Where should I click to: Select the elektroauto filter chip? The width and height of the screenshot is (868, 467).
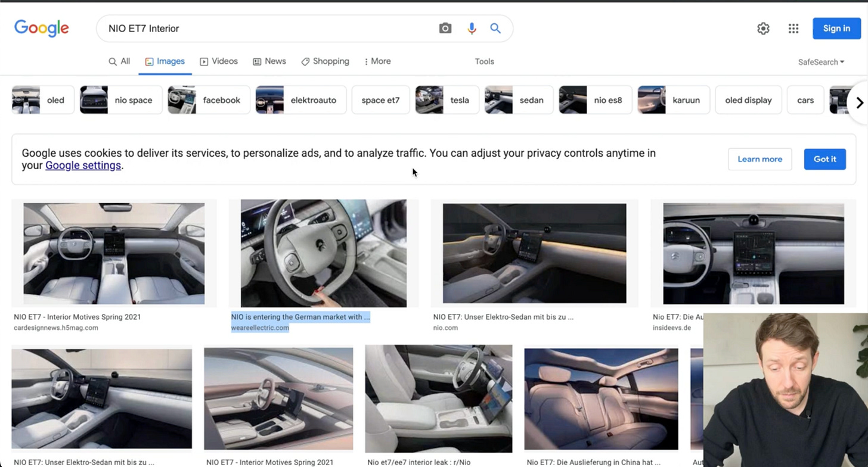tap(301, 100)
